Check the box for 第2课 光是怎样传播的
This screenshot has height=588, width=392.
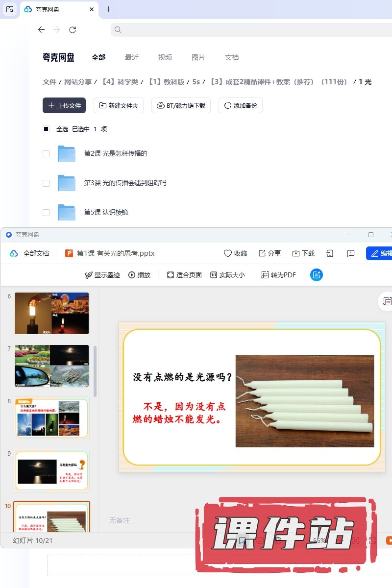tap(46, 154)
